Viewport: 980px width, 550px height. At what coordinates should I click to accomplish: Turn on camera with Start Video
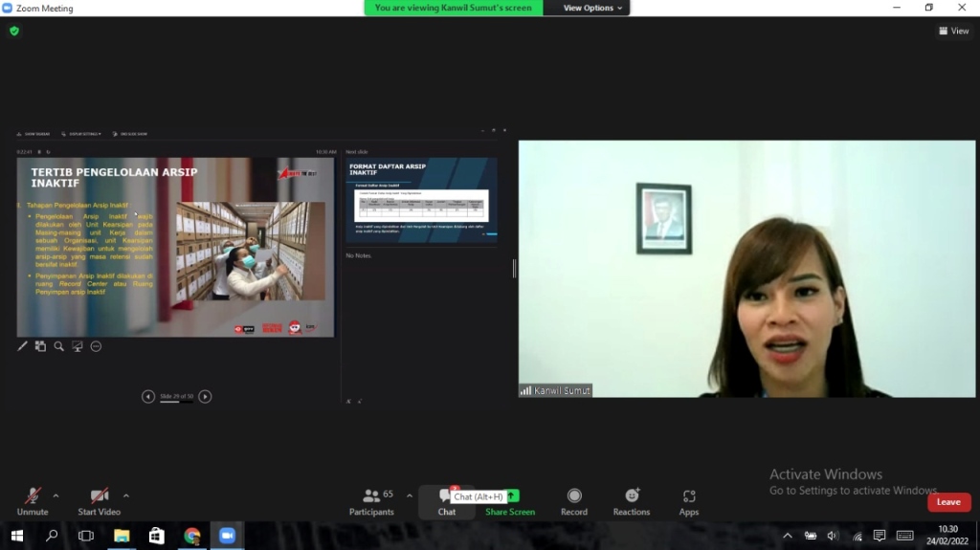(x=100, y=501)
